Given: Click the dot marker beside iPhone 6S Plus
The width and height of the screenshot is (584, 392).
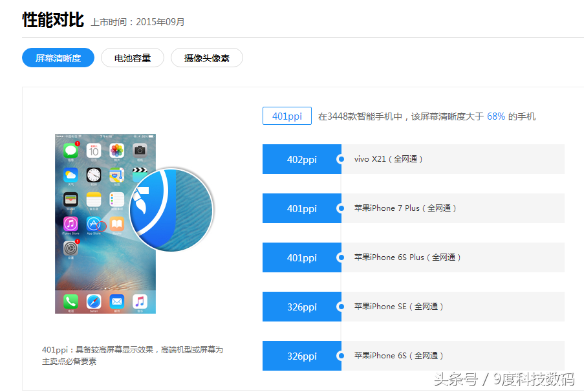Looking at the screenshot, I should point(341,257).
